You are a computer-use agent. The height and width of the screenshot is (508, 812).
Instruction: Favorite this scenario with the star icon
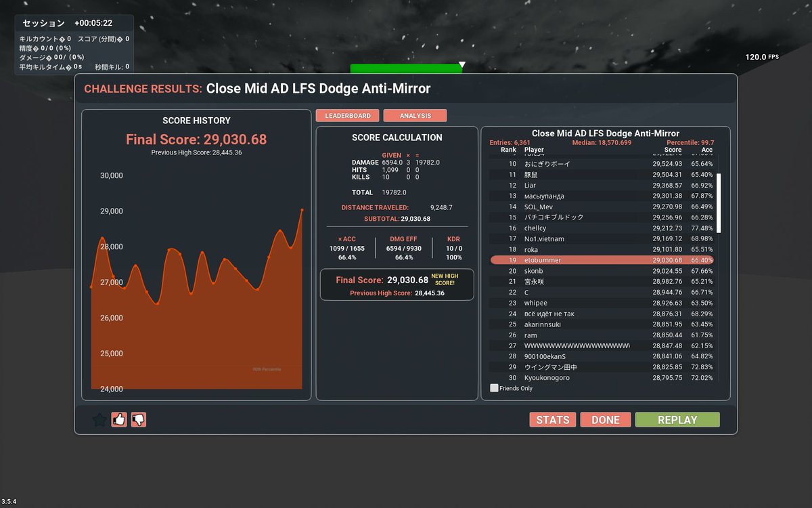[99, 420]
